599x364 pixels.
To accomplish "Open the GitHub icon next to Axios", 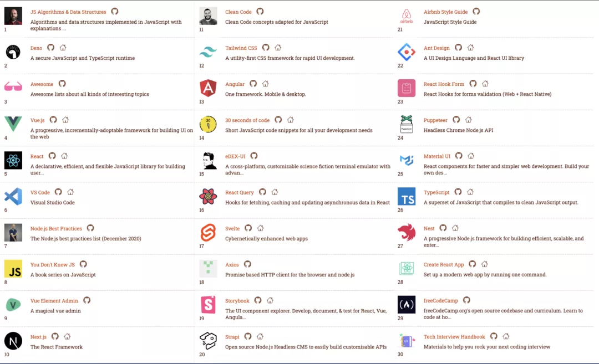I will (247, 264).
